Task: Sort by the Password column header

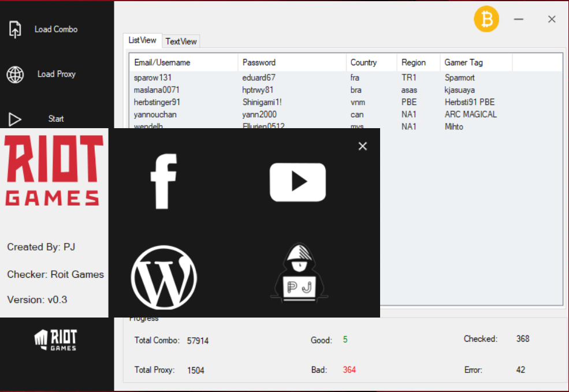Action: point(259,62)
